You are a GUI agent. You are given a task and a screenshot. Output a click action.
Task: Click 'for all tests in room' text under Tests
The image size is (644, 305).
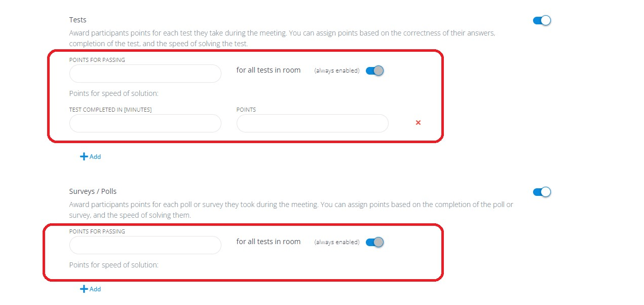point(269,70)
